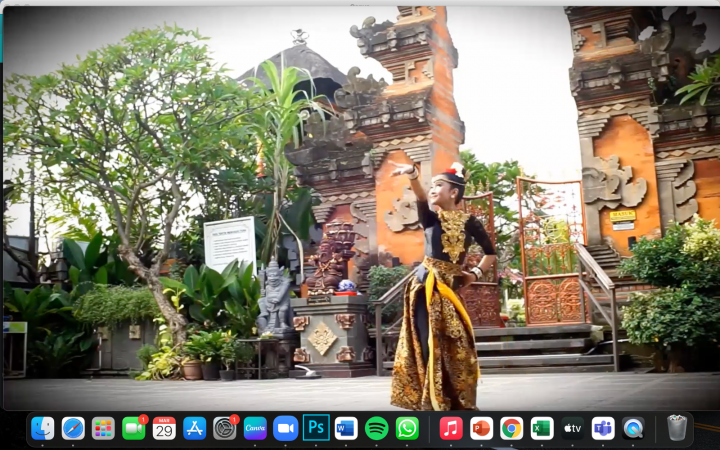
Task: Open WhatsApp messenger
Action: click(x=407, y=428)
